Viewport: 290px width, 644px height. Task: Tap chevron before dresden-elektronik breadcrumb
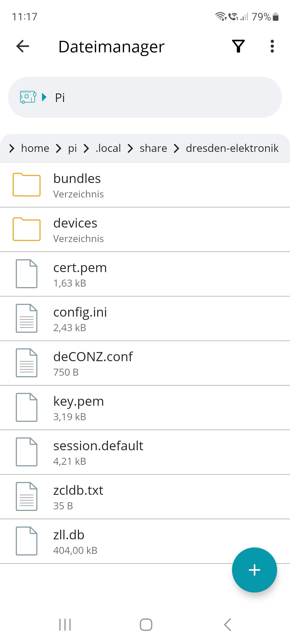point(176,148)
